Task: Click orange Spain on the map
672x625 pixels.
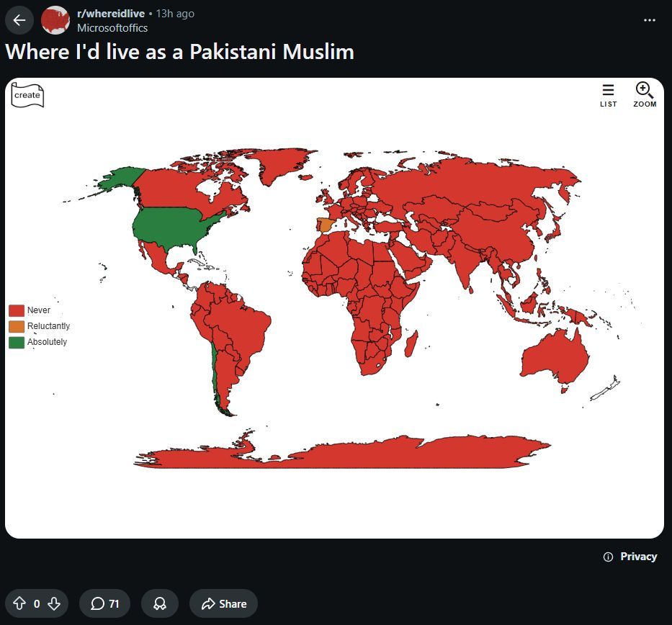Action: pos(325,225)
